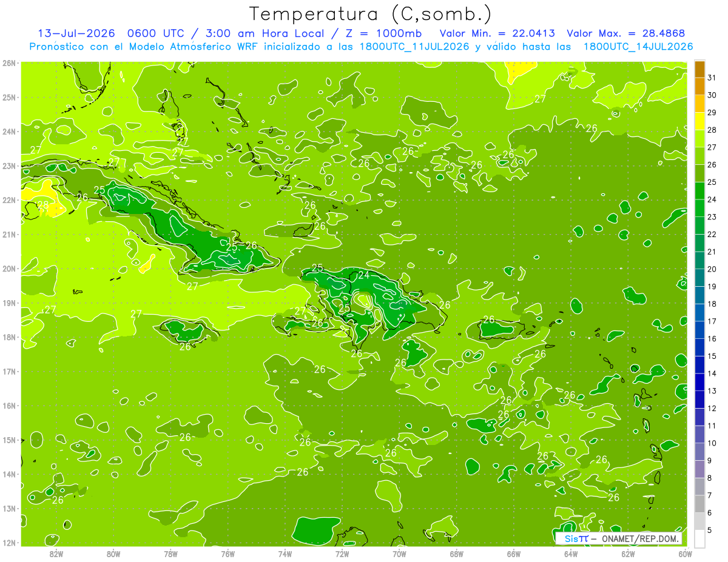Click the legend label 5
Screen dimensions: 728x562
pyautogui.click(x=710, y=530)
